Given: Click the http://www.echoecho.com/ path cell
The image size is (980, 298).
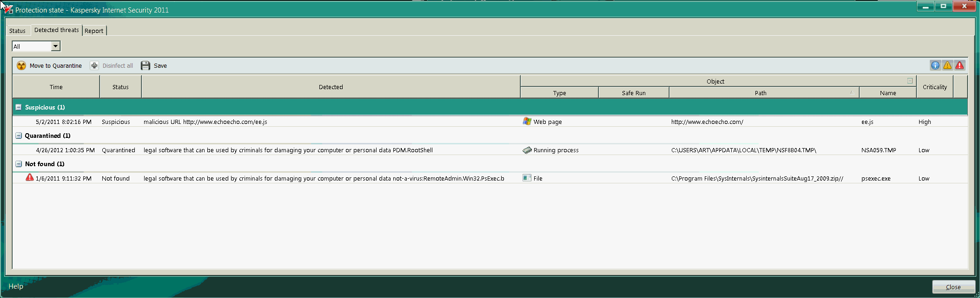Looking at the screenshot, I should click(x=707, y=122).
